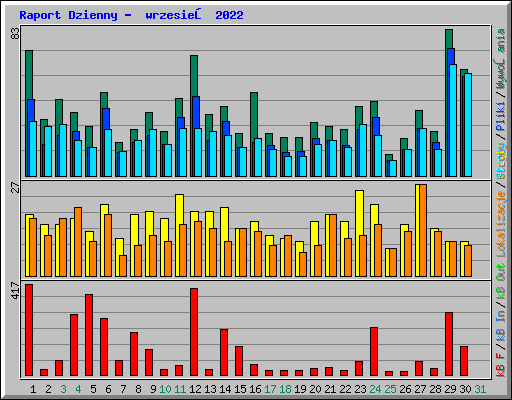This screenshot has height=400, width=512.
Task: Click the green 'kB Out' legend label
Action: pos(501,281)
